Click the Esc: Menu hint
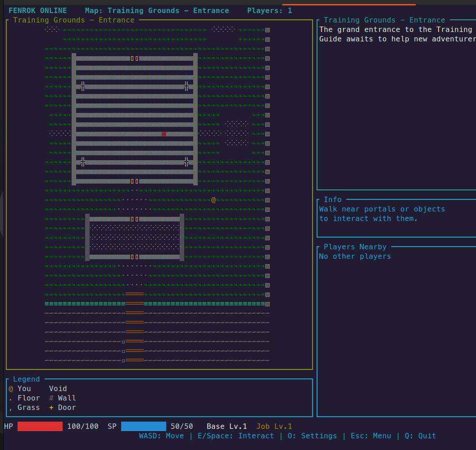The width and height of the screenshot is (476, 450). click(x=369, y=436)
